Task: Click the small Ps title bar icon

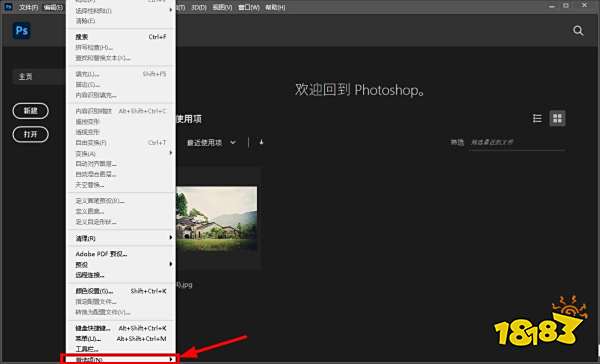Action: [8, 7]
